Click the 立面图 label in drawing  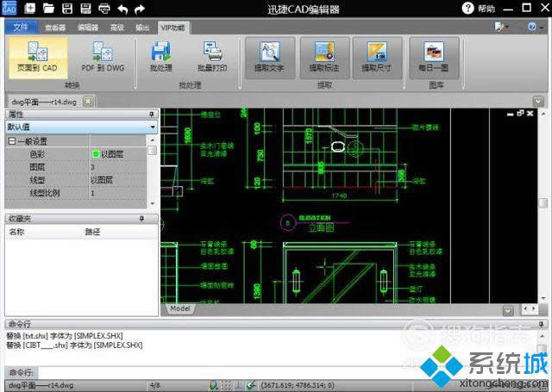coord(321,227)
